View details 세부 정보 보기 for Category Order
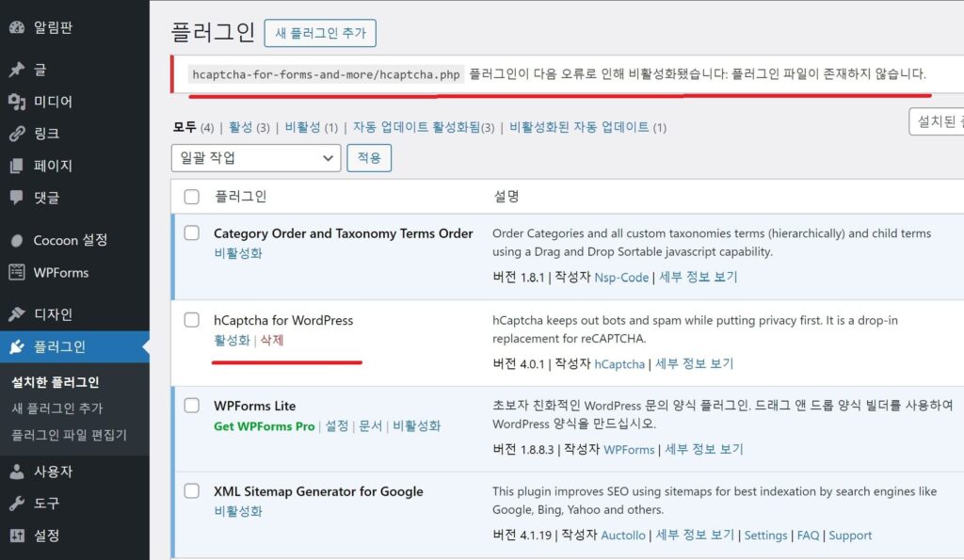Screen dimensions: 964x560 [x=698, y=278]
